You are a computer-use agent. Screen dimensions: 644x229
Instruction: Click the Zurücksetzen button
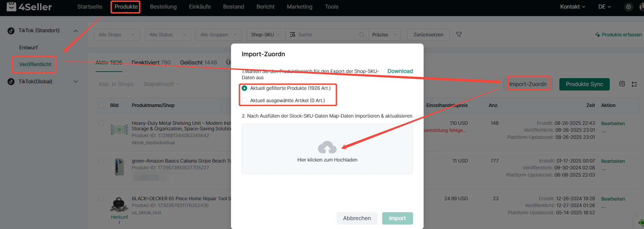pyautogui.click(x=428, y=35)
